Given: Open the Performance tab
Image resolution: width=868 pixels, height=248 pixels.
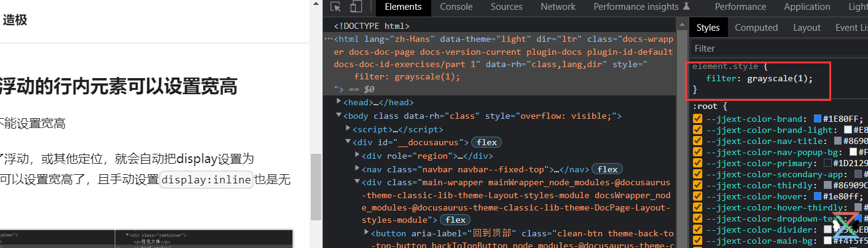Looking at the screenshot, I should click(740, 7).
